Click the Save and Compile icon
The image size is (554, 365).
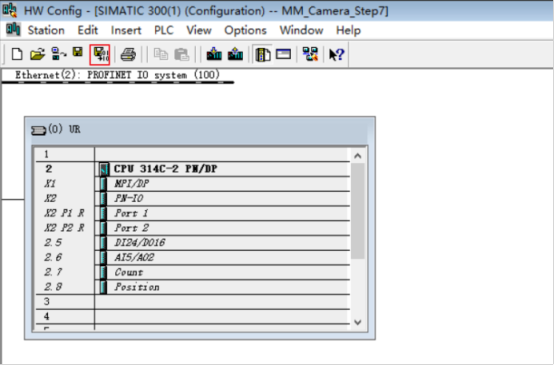[x=100, y=54]
